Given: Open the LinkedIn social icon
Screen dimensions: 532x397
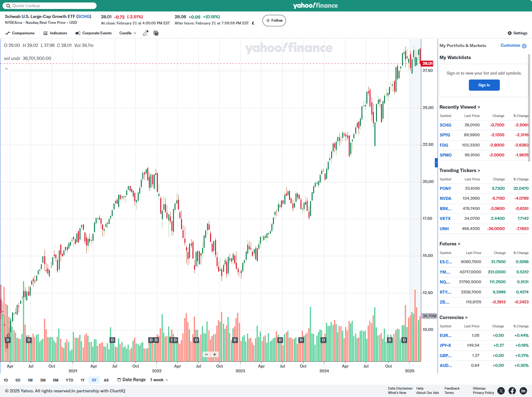Looking at the screenshot, I should 523,391.
